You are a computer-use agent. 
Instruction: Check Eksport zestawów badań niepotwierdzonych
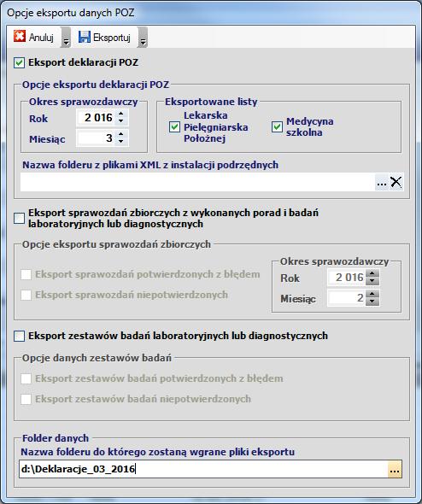26,399
